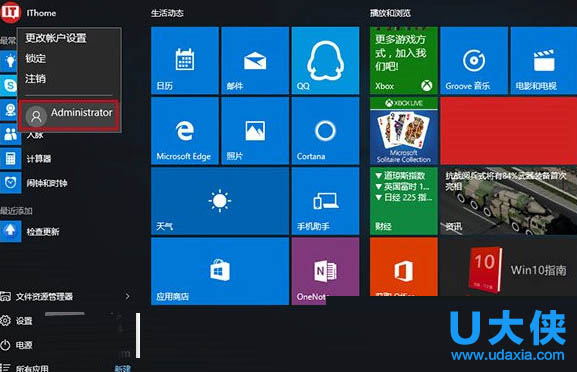Open the 资讯 news tile
Viewport: 577px width, 372px height.
point(509,201)
